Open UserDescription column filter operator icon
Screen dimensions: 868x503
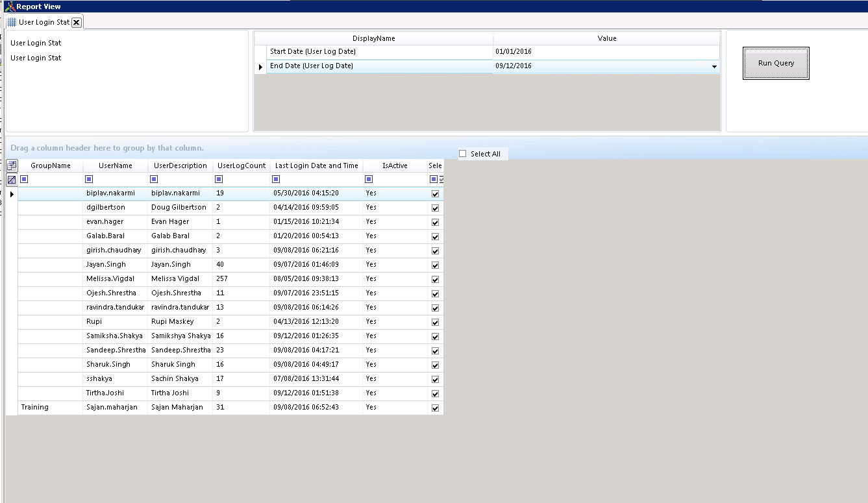[155, 180]
